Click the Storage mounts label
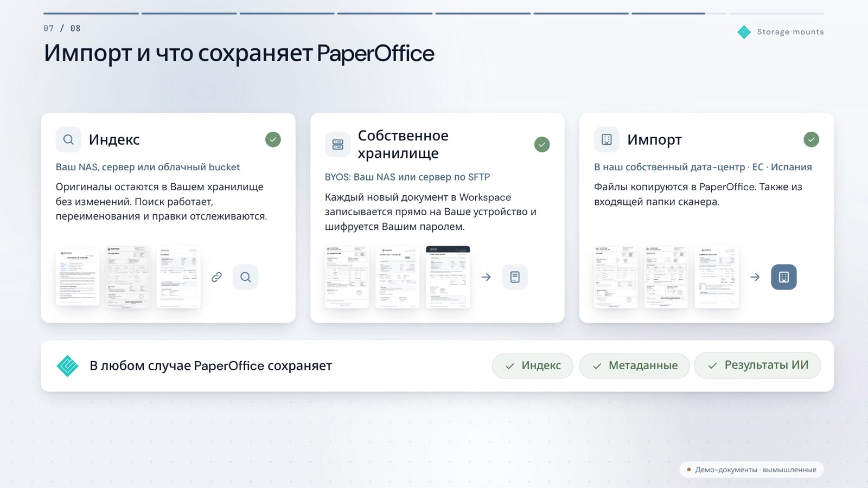Screen dimensions: 868x488 click(790, 32)
